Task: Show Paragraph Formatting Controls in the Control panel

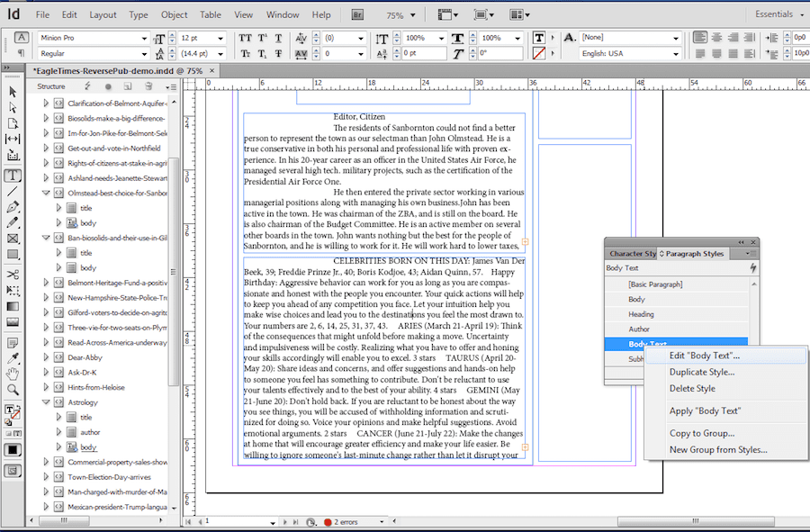Action: pos(22,53)
